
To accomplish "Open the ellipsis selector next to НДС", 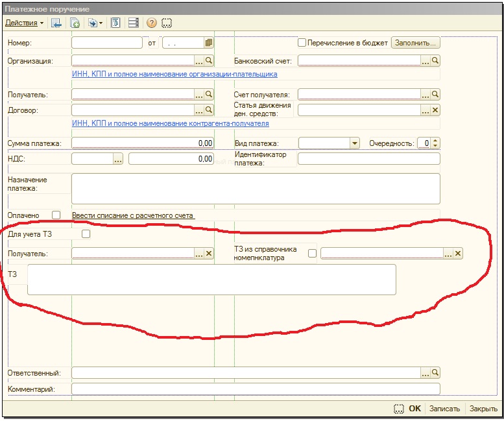I will [x=117, y=159].
